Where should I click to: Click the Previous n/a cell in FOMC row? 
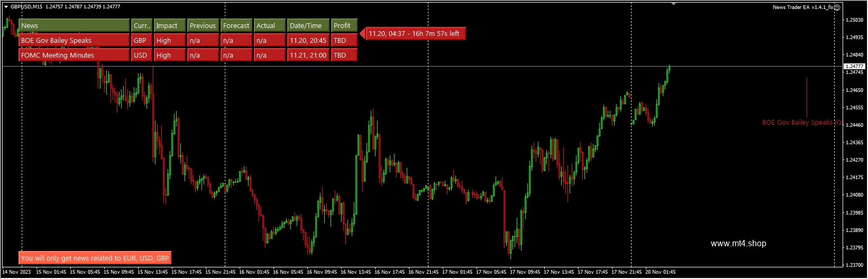pyautogui.click(x=203, y=55)
